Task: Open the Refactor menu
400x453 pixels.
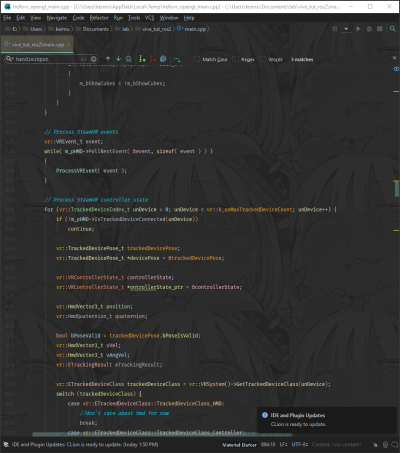Action: (x=99, y=18)
